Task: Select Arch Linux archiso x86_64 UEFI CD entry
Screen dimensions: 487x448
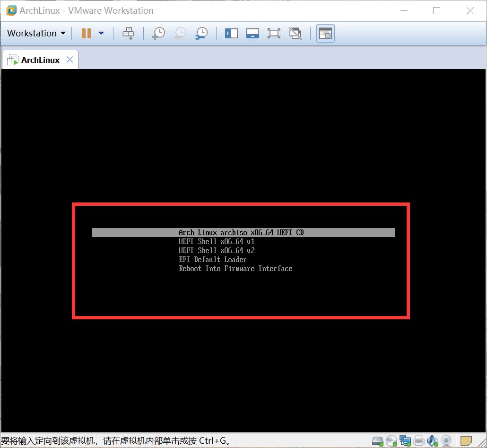Action: [x=243, y=232]
